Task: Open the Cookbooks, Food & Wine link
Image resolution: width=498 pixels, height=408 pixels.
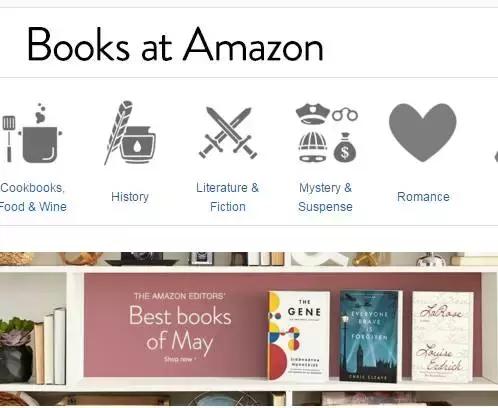Action: click(x=33, y=197)
